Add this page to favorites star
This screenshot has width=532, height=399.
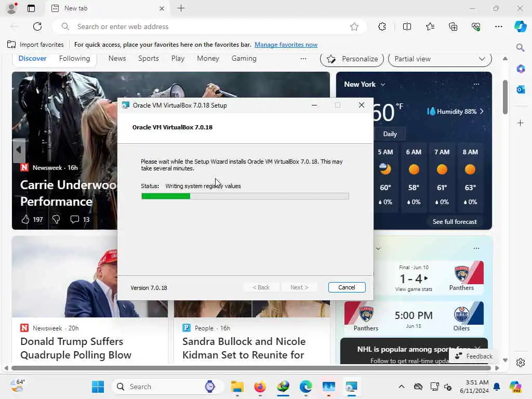coord(354,26)
